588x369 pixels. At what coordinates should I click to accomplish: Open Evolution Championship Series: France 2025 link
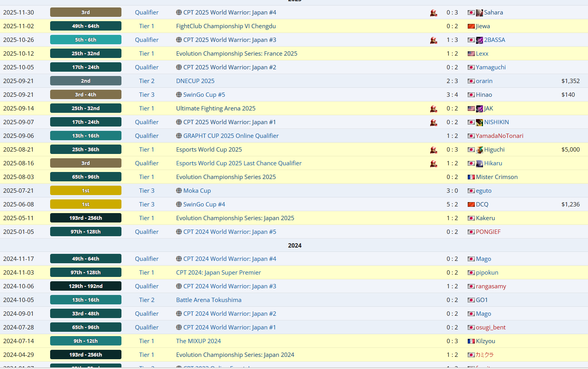[x=237, y=54]
